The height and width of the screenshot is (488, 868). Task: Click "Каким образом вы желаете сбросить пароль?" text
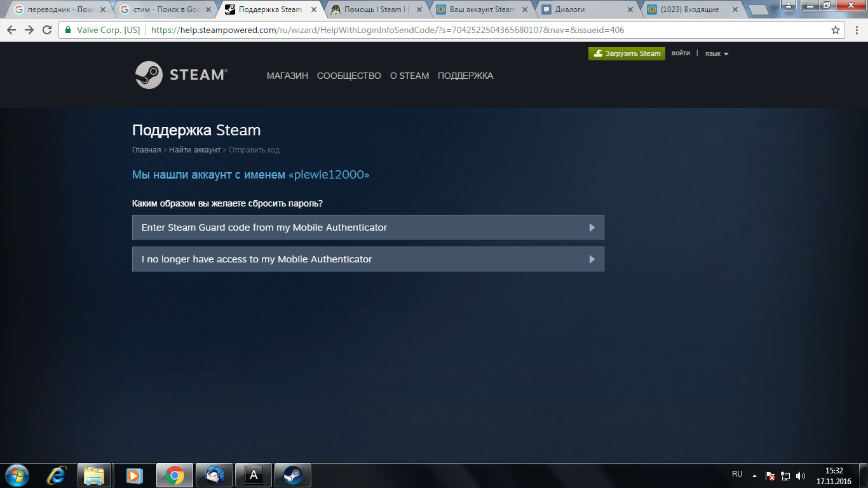click(x=227, y=203)
